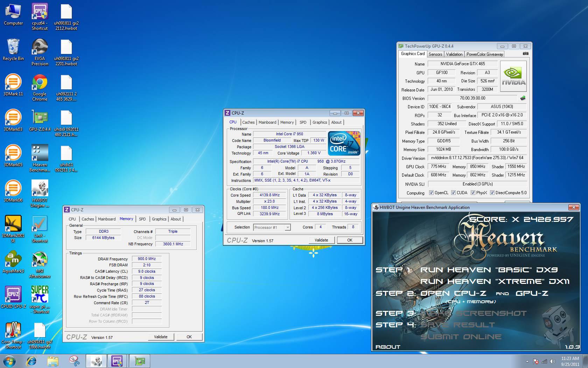Click SUBMIT ONLINE in the Heaven window
This screenshot has height=368, width=588.
tap(461, 337)
